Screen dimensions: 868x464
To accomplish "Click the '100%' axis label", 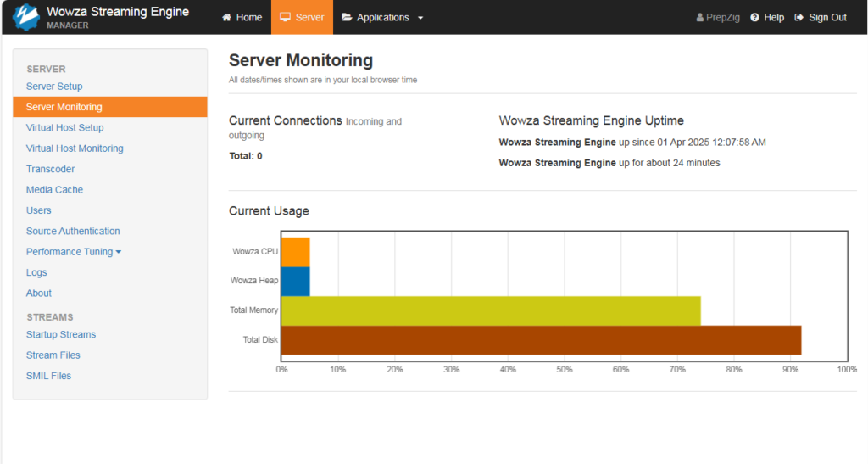I will [x=847, y=369].
